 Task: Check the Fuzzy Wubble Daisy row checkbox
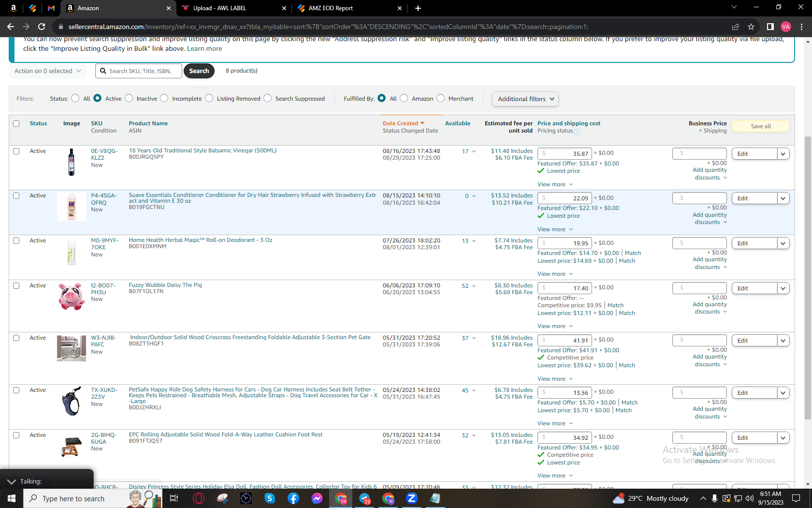[x=16, y=285]
